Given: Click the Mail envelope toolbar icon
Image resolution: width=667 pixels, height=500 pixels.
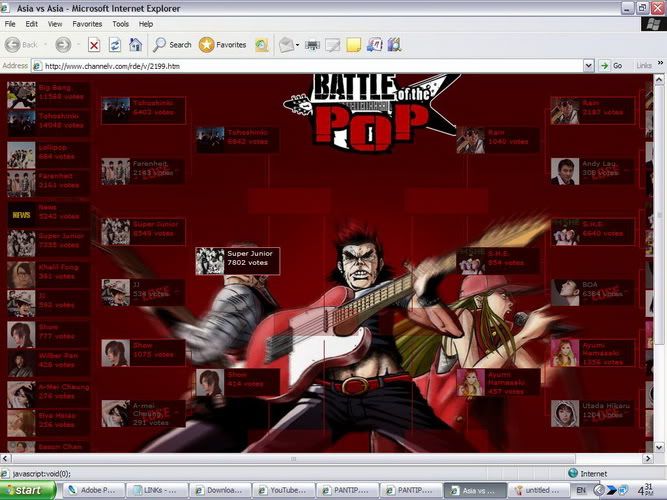Looking at the screenshot, I should pos(286,45).
